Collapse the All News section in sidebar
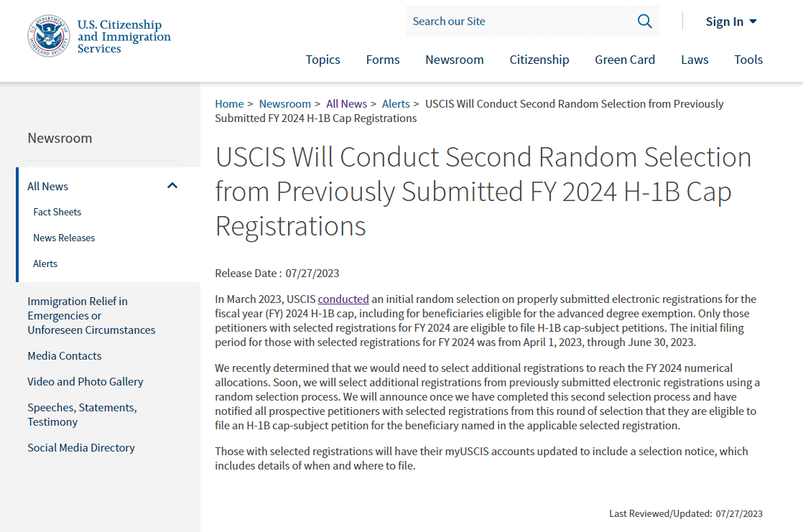 [x=172, y=185]
